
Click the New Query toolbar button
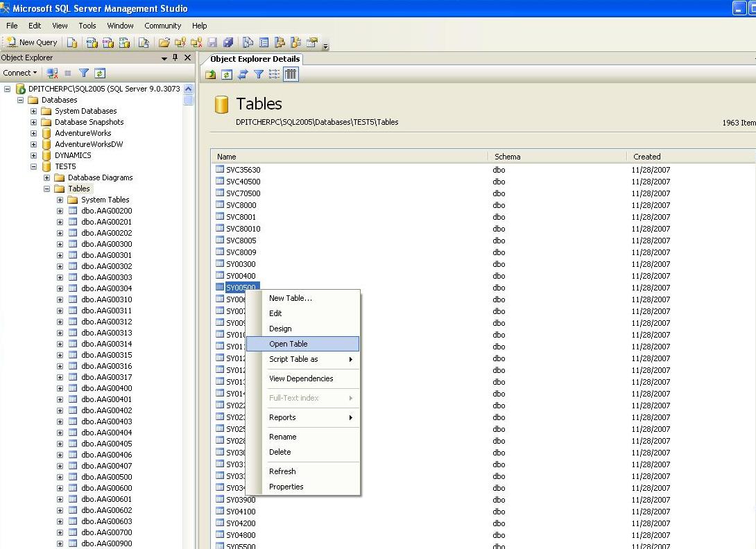[32, 42]
